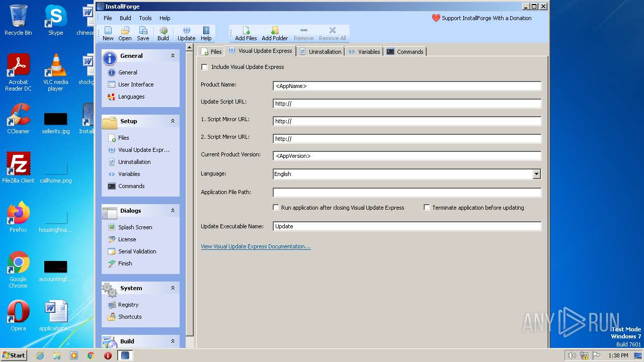
Task: Collapse the Setup sidebar section
Action: click(173, 121)
